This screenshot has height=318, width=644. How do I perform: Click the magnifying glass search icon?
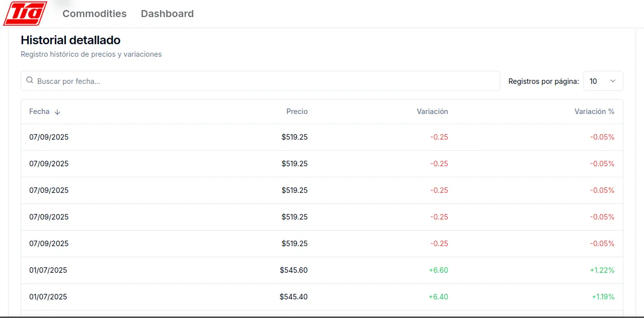coord(30,80)
